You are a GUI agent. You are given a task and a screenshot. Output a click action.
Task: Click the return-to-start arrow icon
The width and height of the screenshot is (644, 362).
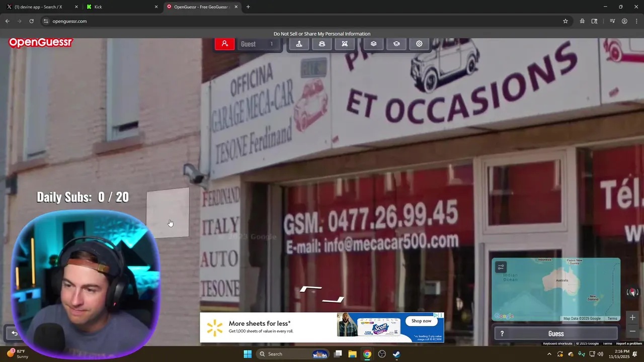(x=15, y=333)
